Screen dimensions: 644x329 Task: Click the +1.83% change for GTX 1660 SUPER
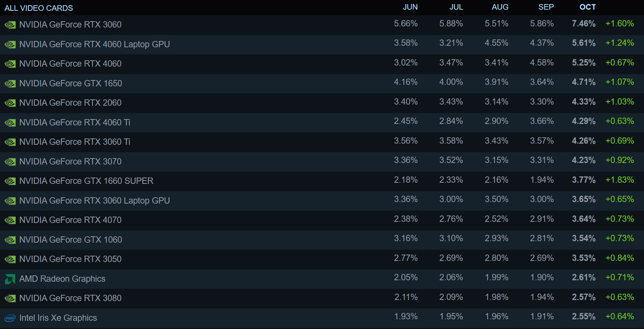[620, 180]
